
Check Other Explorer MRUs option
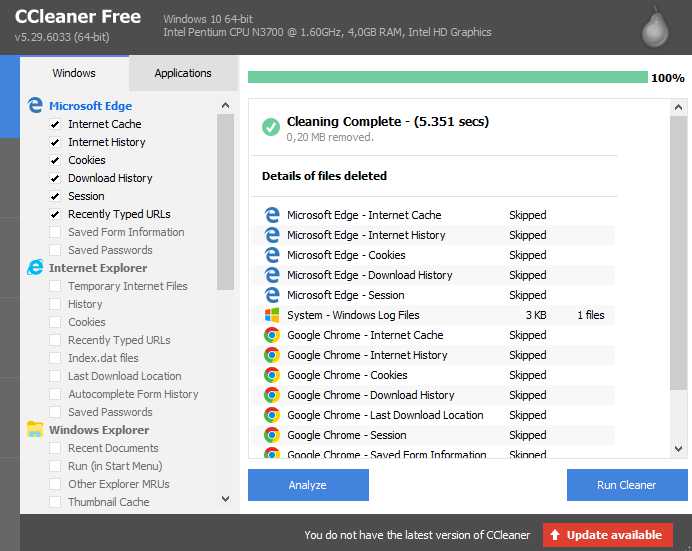tap(55, 484)
